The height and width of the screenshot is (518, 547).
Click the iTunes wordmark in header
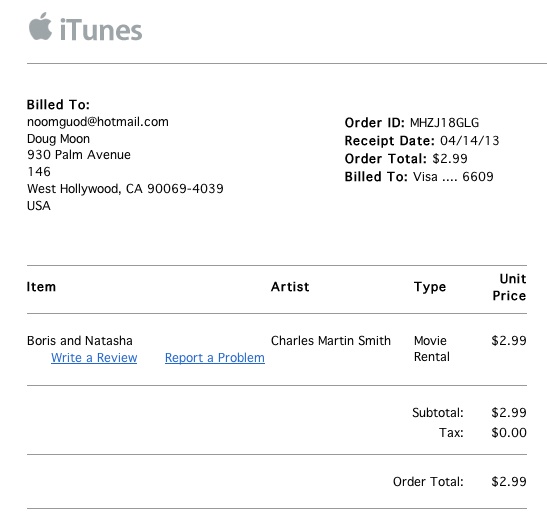tap(101, 30)
